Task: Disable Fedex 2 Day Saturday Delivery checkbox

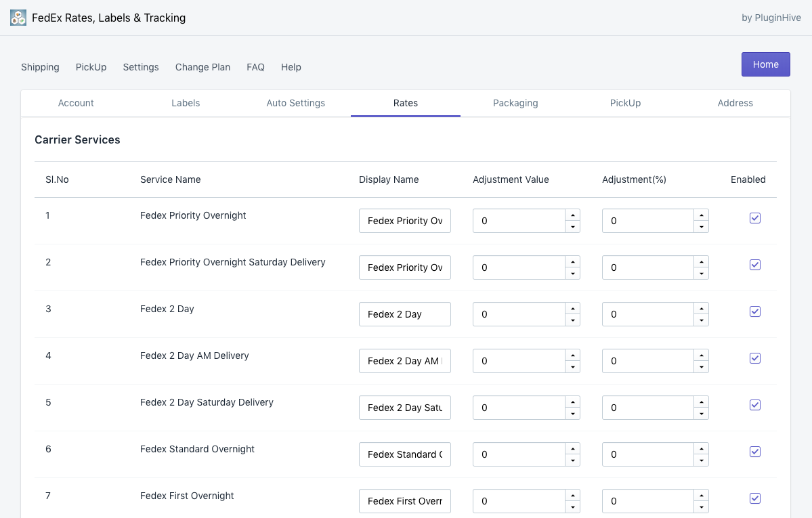Action: [x=755, y=405]
